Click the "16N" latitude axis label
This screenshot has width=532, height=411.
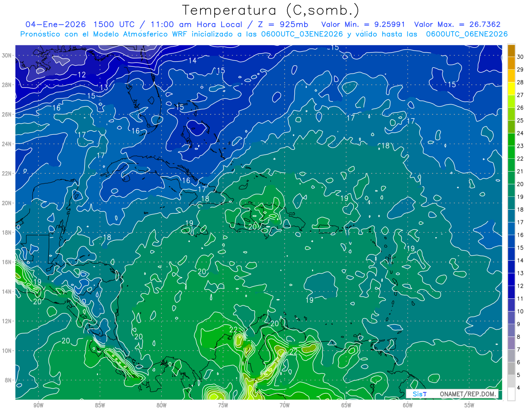pyautogui.click(x=7, y=262)
